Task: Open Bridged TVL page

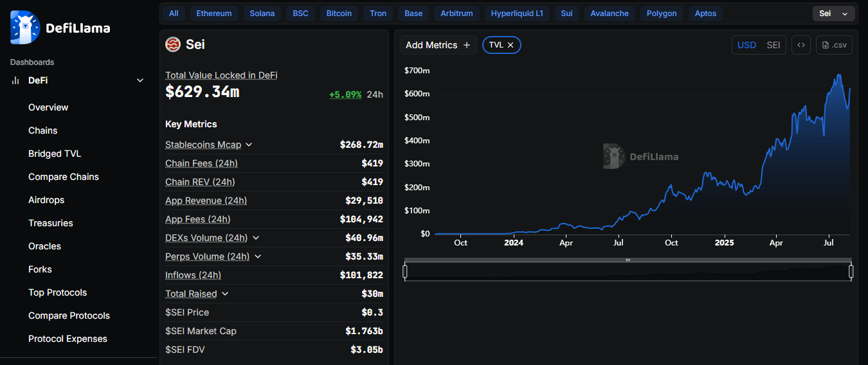Action: click(55, 154)
